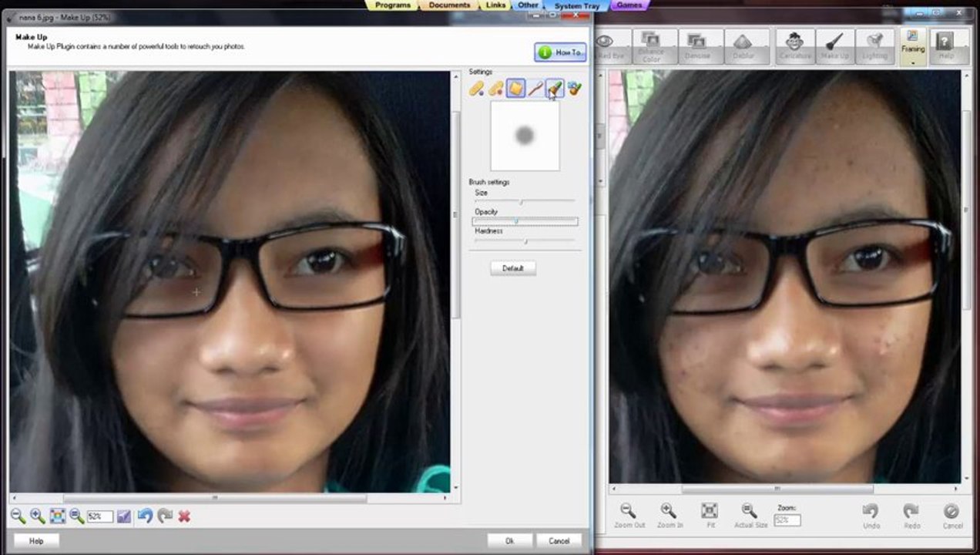Screen dimensions: 980x555
Task: Click Cancel button in Make Up dialog
Action: click(559, 541)
